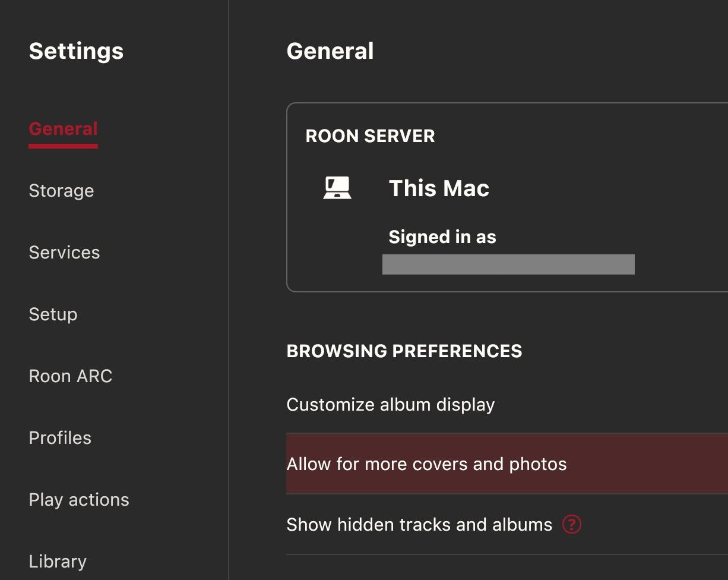This screenshot has width=728, height=580.
Task: Click the signed-in account name area
Action: [509, 264]
